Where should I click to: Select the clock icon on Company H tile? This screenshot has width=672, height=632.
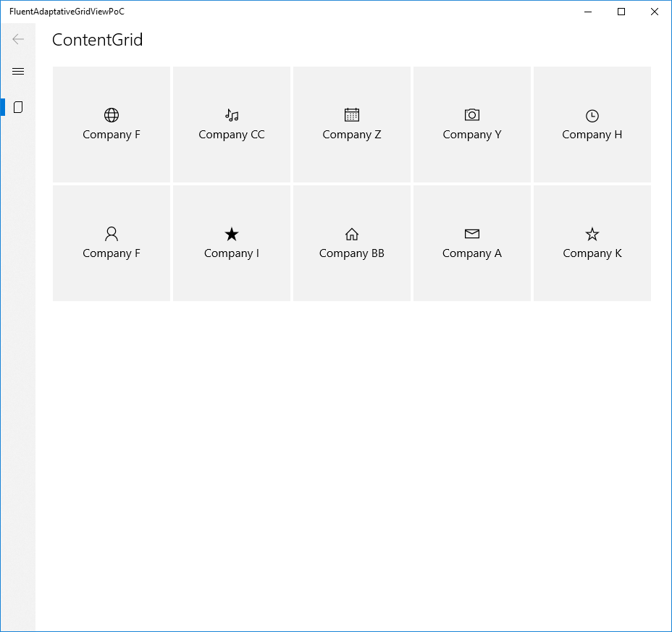pyautogui.click(x=592, y=114)
